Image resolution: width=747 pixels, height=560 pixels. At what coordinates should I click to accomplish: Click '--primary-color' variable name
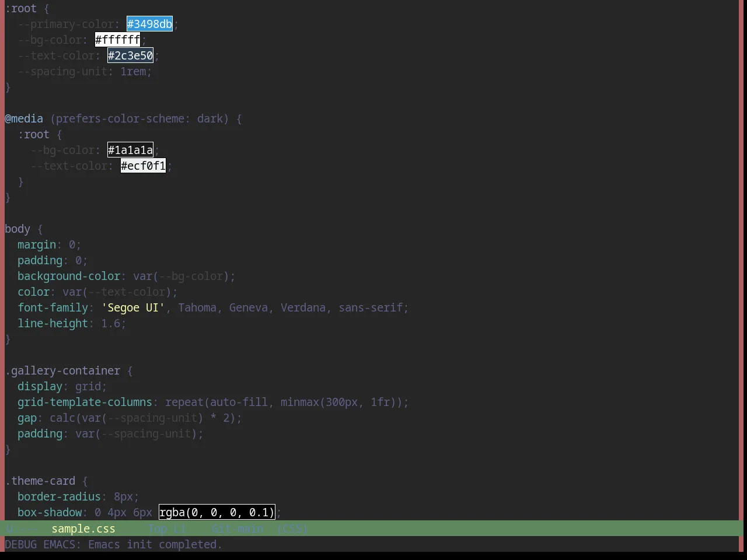(x=66, y=24)
